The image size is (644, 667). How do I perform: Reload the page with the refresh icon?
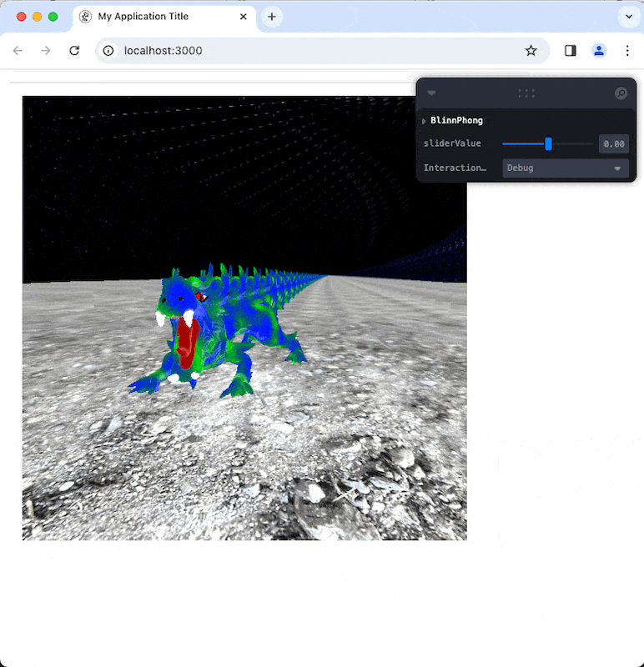[74, 51]
